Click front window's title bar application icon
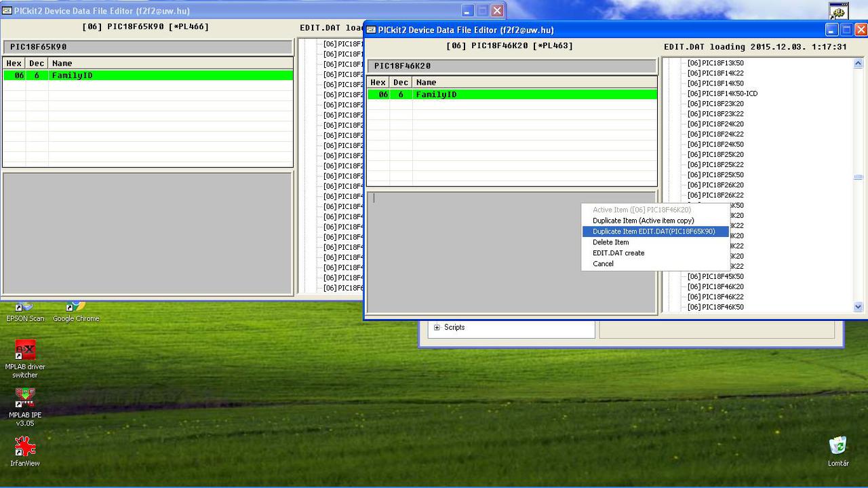868x488 pixels. (372, 30)
